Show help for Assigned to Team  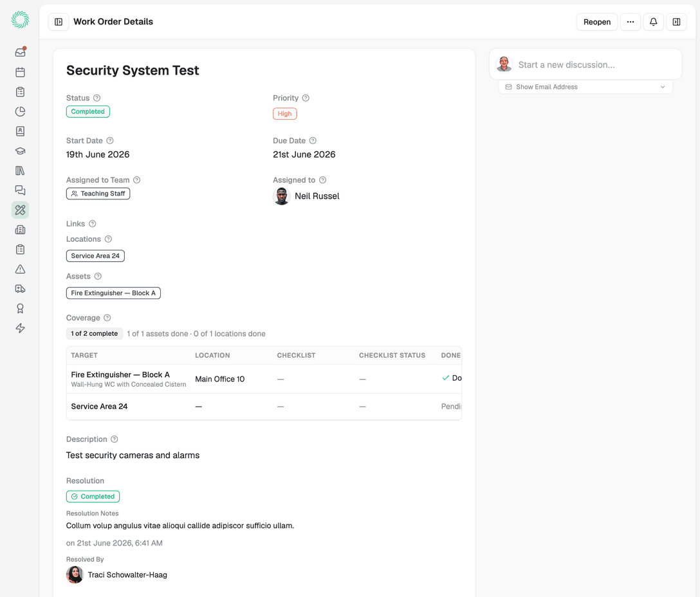click(x=137, y=180)
